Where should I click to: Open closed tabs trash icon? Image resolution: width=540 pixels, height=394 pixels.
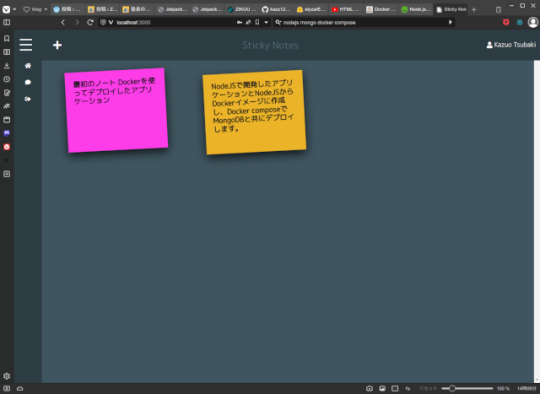tap(498, 10)
